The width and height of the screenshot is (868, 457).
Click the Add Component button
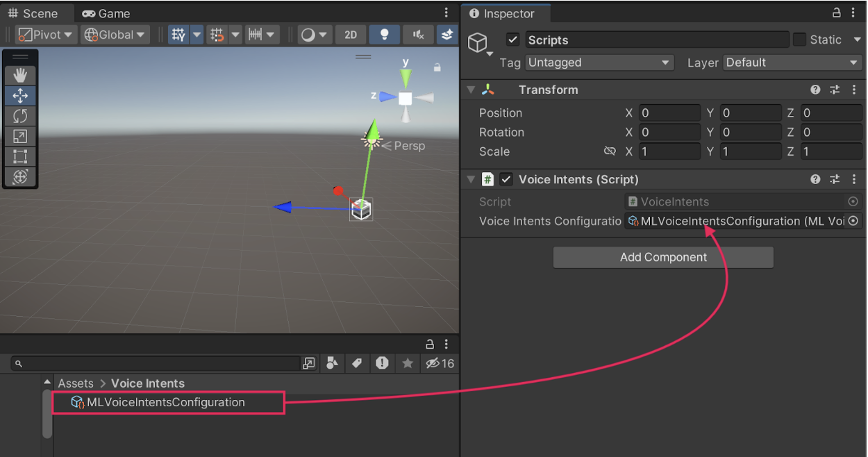(x=663, y=257)
